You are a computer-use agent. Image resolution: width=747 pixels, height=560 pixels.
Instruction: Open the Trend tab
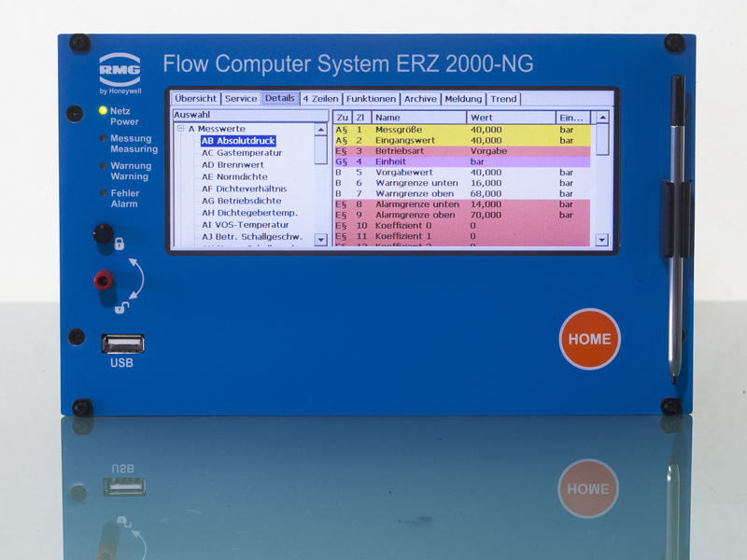click(x=503, y=99)
